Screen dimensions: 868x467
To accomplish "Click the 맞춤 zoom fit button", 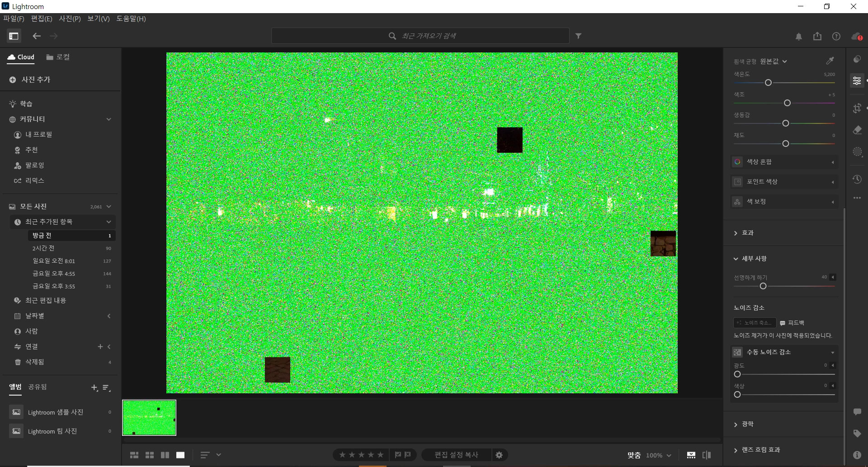I will pos(634,455).
